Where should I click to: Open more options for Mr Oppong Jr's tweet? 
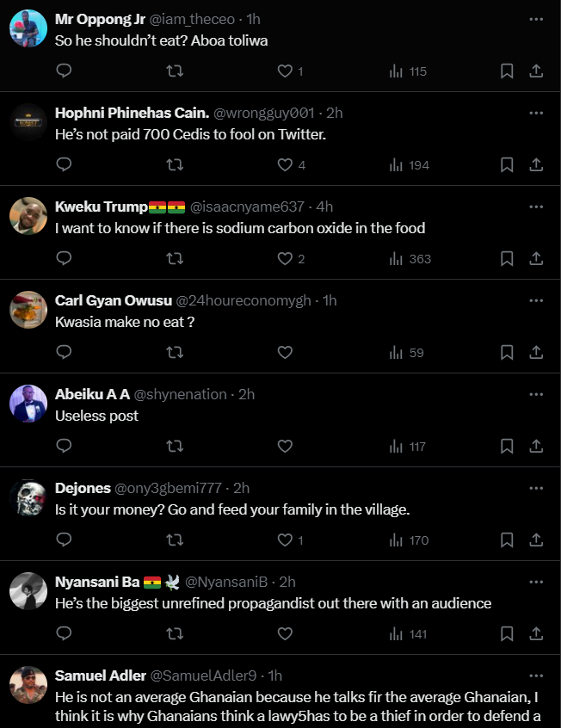[536, 18]
